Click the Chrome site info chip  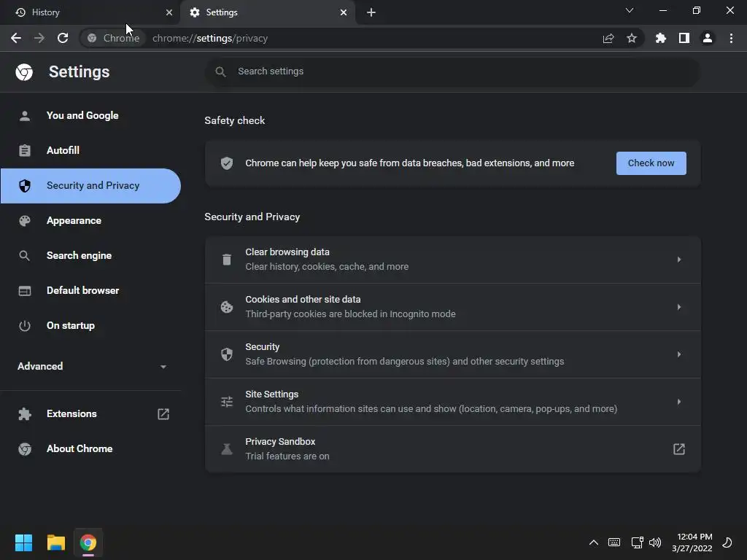click(113, 38)
